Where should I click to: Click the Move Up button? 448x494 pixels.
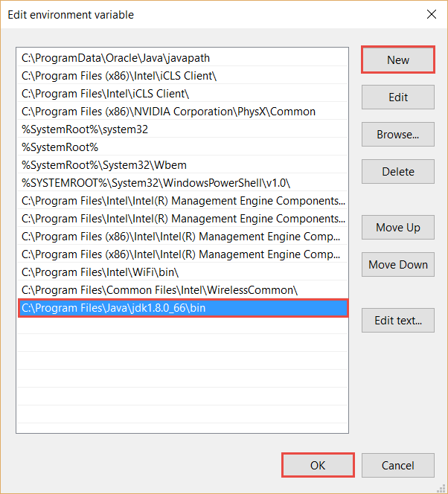pos(398,227)
